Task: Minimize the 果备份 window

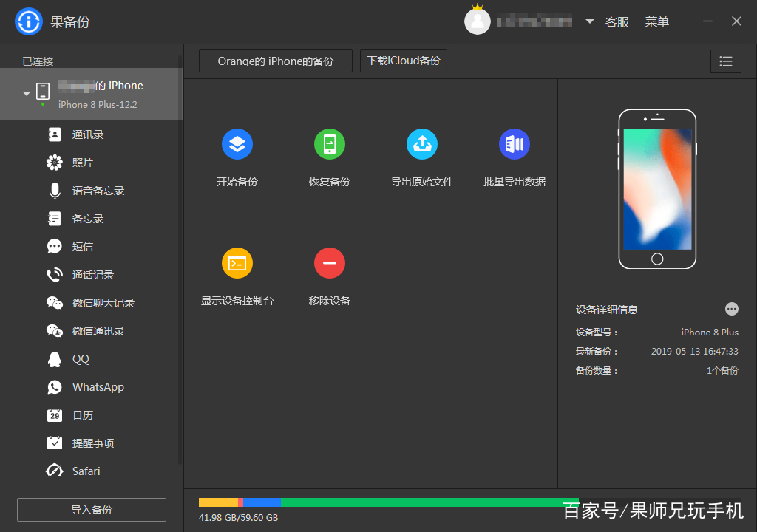Action: click(707, 21)
